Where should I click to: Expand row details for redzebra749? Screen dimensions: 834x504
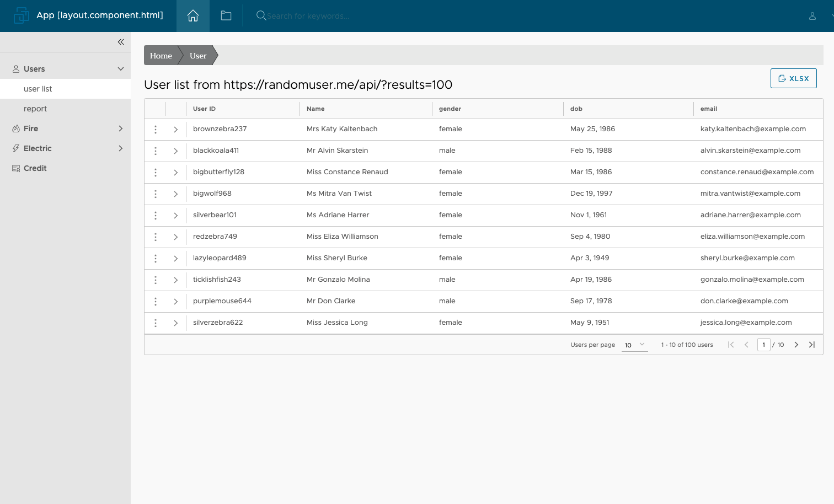[x=176, y=237]
